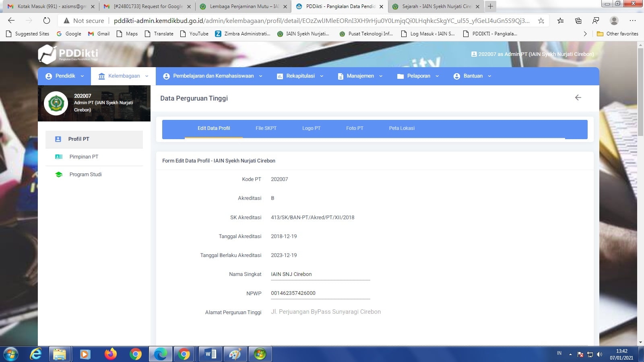Open Logo PT tab
This screenshot has width=644, height=362.
[311, 128]
